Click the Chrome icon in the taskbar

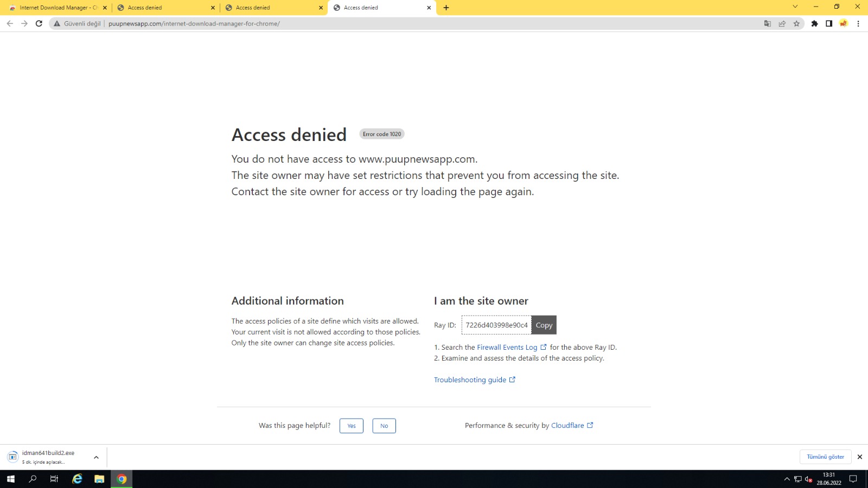coord(122,479)
